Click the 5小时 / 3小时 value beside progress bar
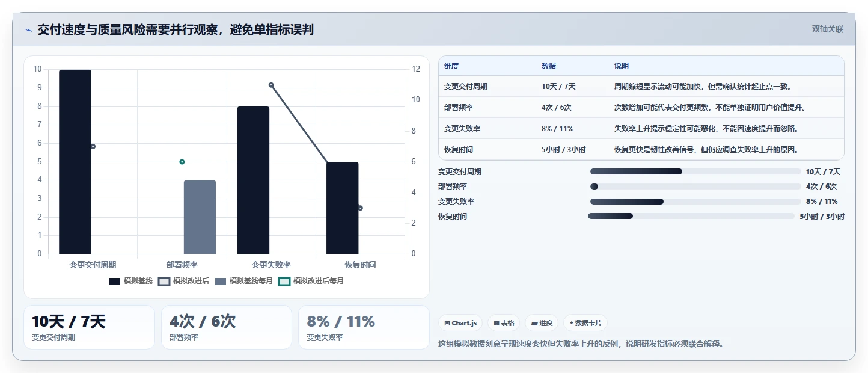The width and height of the screenshot is (868, 373). click(x=822, y=217)
